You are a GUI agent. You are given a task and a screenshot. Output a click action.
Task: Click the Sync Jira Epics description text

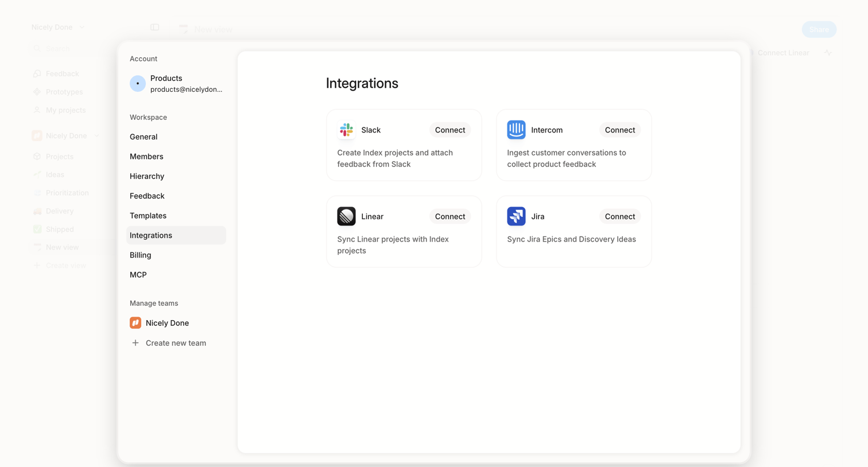(571, 239)
